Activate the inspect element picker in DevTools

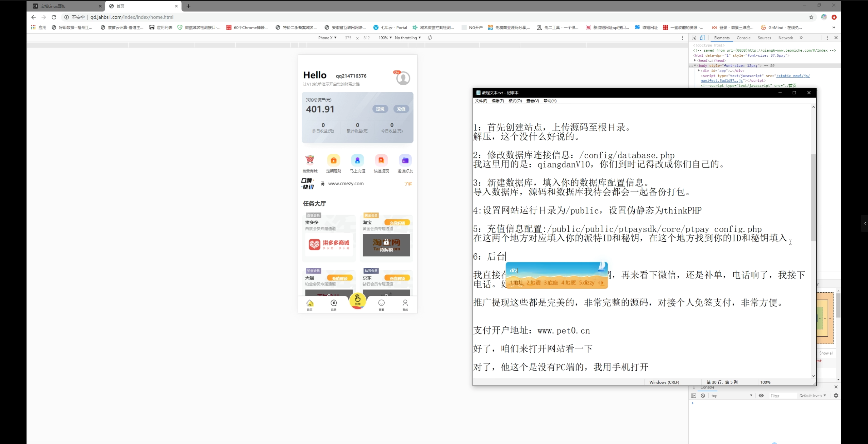694,38
